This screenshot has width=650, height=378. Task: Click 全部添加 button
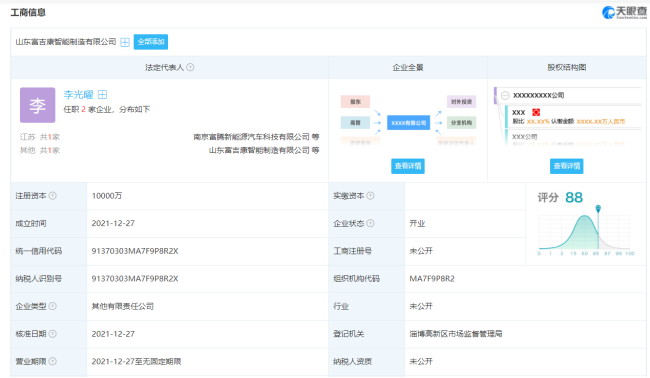point(151,42)
